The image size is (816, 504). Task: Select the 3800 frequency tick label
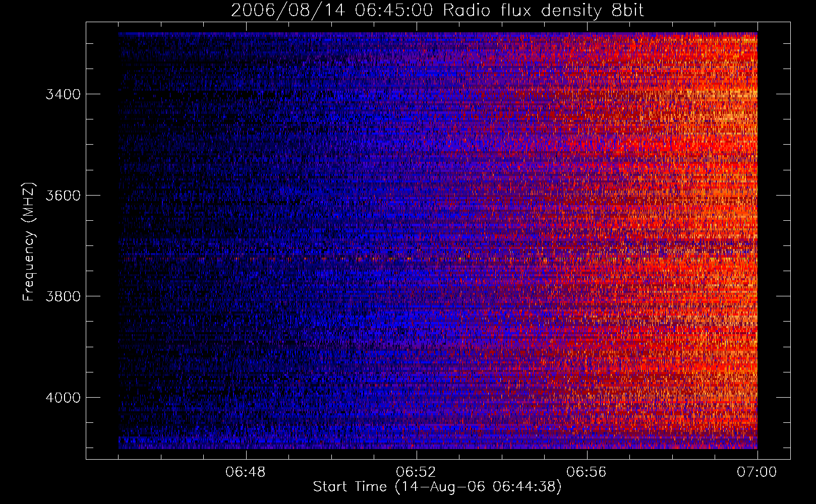pyautogui.click(x=63, y=296)
